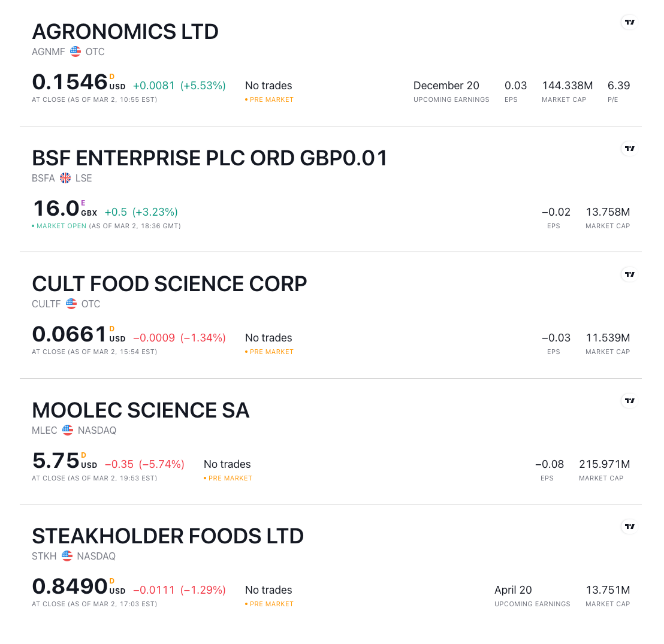Click the TradingView logo beside Cult Food Science

tap(629, 274)
